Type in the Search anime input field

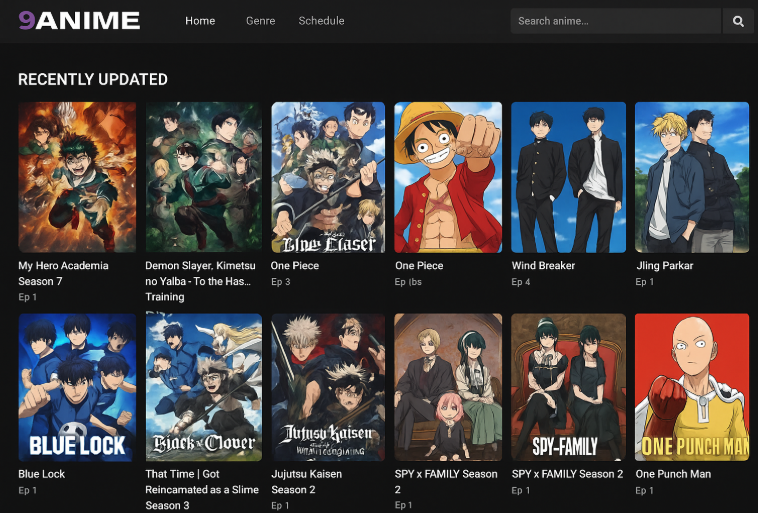click(x=615, y=21)
